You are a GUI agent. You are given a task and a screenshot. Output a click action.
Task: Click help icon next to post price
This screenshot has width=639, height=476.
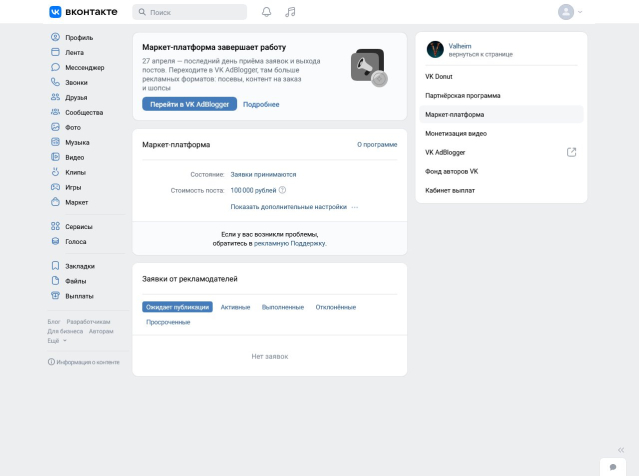pyautogui.click(x=283, y=190)
